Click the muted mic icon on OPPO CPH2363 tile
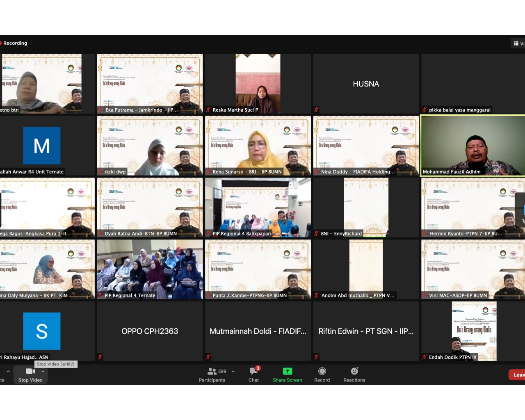The height and width of the screenshot is (420, 525). (100, 357)
